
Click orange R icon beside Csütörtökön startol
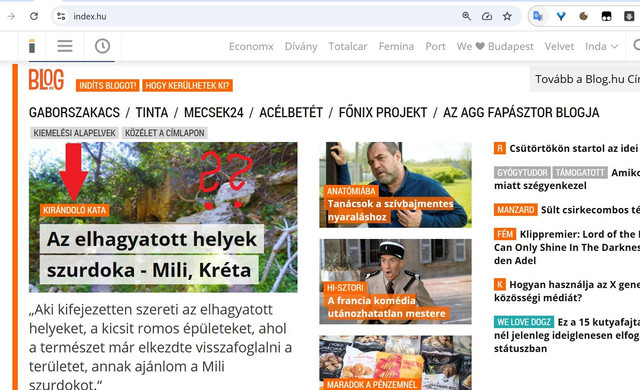click(x=500, y=148)
